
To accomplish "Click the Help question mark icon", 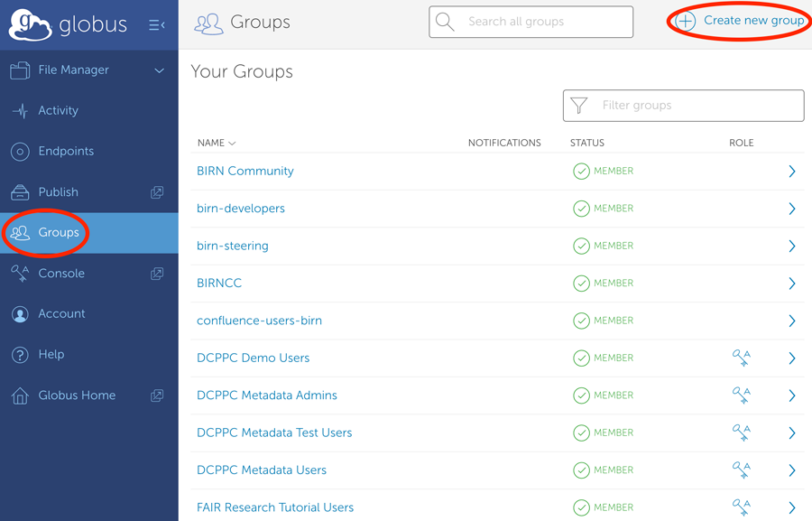I will click(x=20, y=355).
